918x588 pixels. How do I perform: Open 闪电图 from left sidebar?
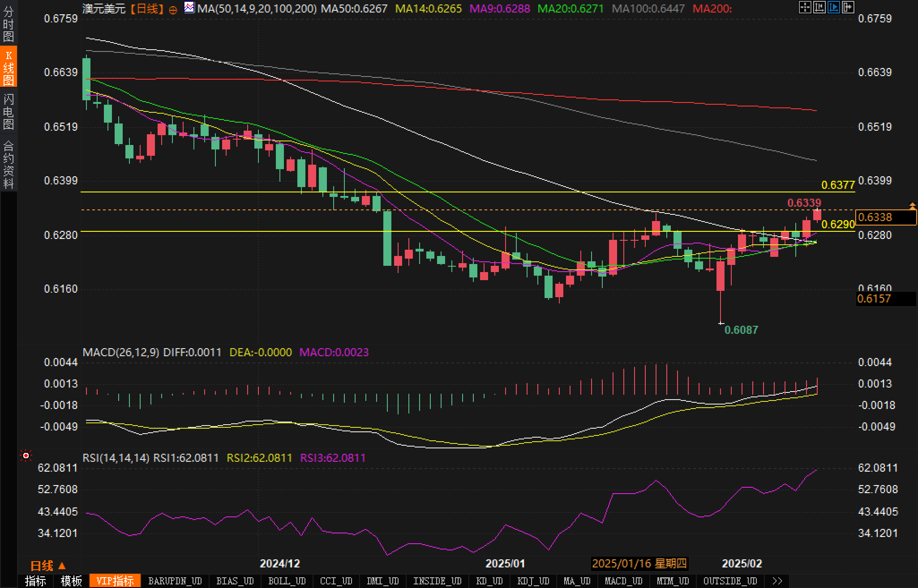(x=8, y=111)
